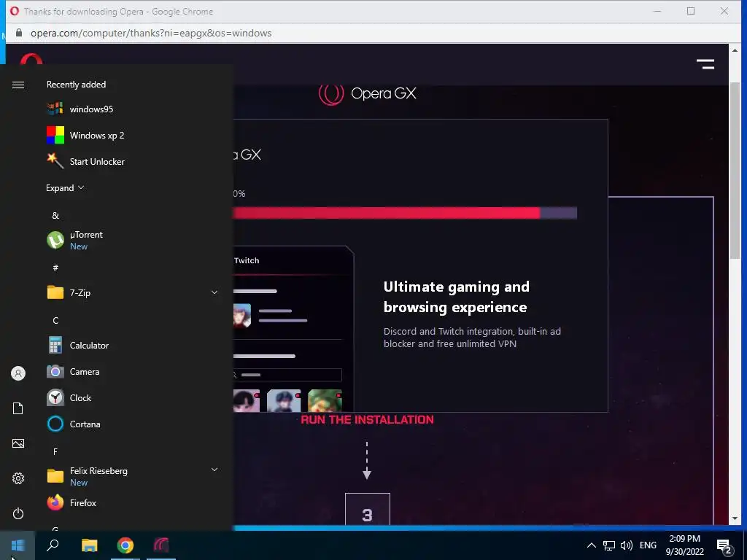
Task: Open the Clock app
Action: 131,397
